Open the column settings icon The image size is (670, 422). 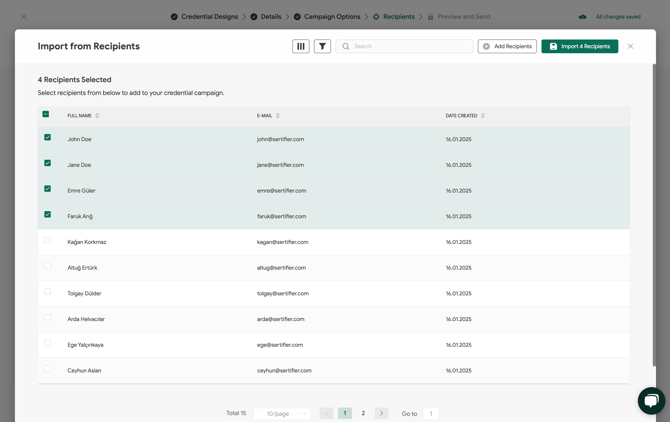[300, 46]
